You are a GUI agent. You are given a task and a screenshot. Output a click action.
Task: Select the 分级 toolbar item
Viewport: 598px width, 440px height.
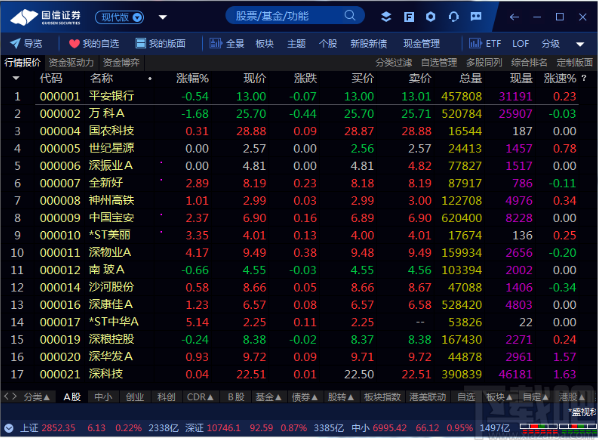pos(551,44)
